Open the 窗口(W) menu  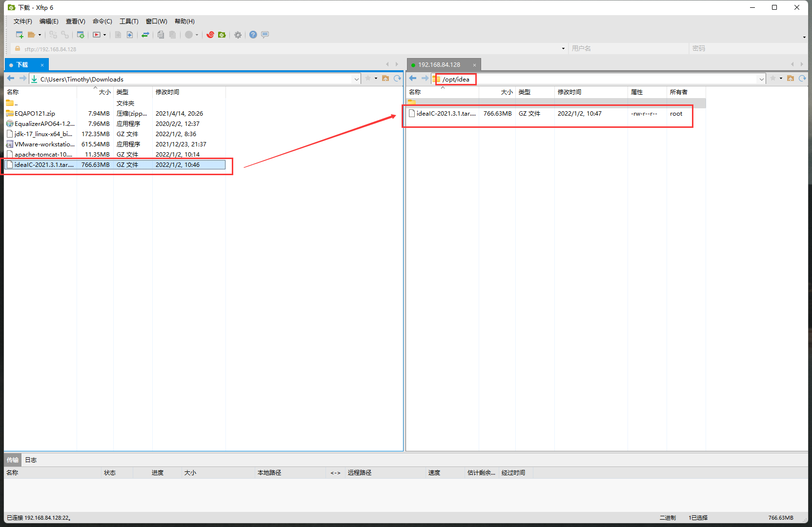pyautogui.click(x=156, y=21)
